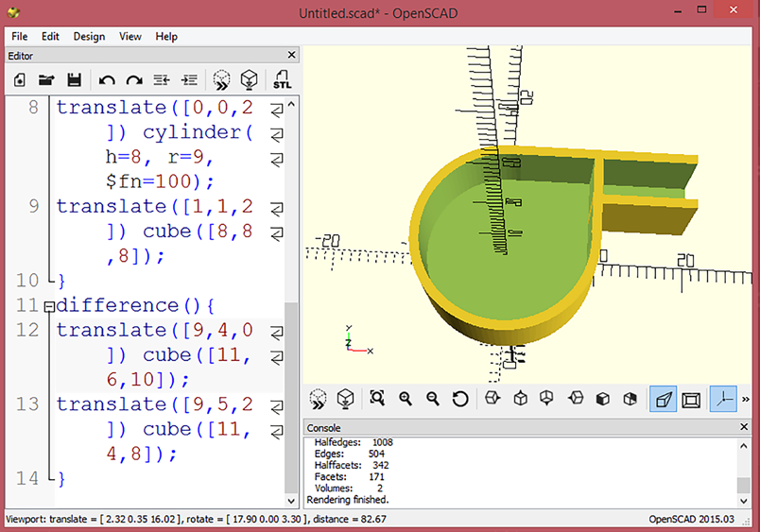Open the Edit menu

[50, 36]
